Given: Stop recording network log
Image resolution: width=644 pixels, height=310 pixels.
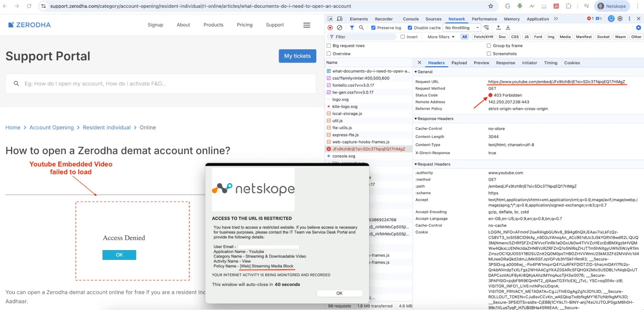Looking at the screenshot, I should coord(330,28).
